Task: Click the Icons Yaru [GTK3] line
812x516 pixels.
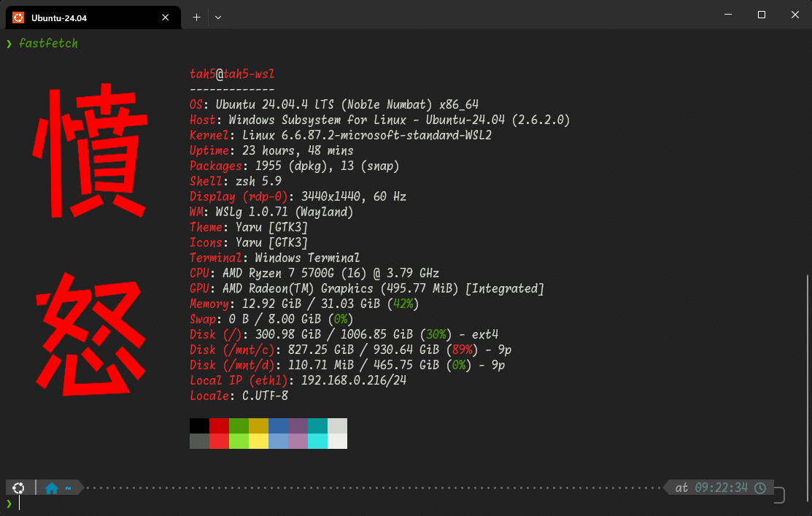Action: tap(249, 242)
